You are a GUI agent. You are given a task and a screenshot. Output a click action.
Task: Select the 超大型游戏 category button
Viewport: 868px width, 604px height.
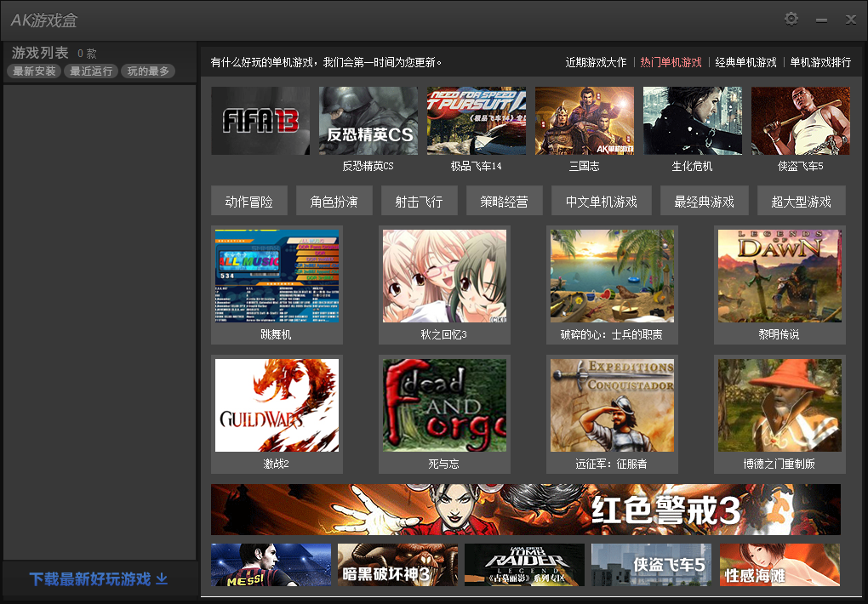click(802, 202)
